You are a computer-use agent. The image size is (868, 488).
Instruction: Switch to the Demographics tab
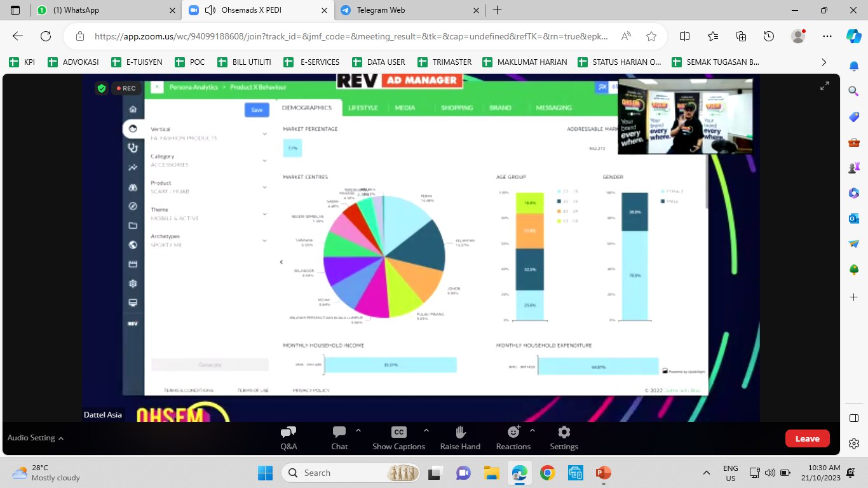[x=307, y=108]
